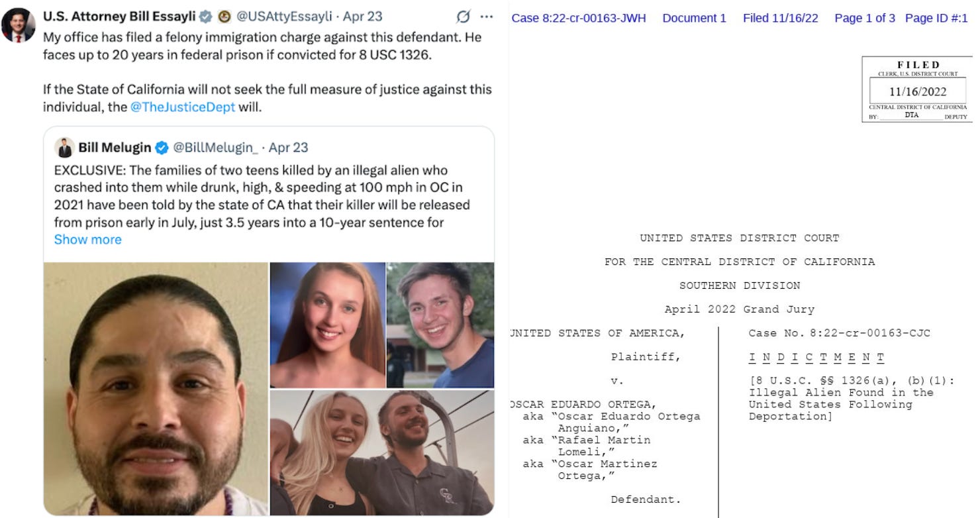Open the three-dots more options menu
This screenshot has width=980, height=518.
pos(487,17)
